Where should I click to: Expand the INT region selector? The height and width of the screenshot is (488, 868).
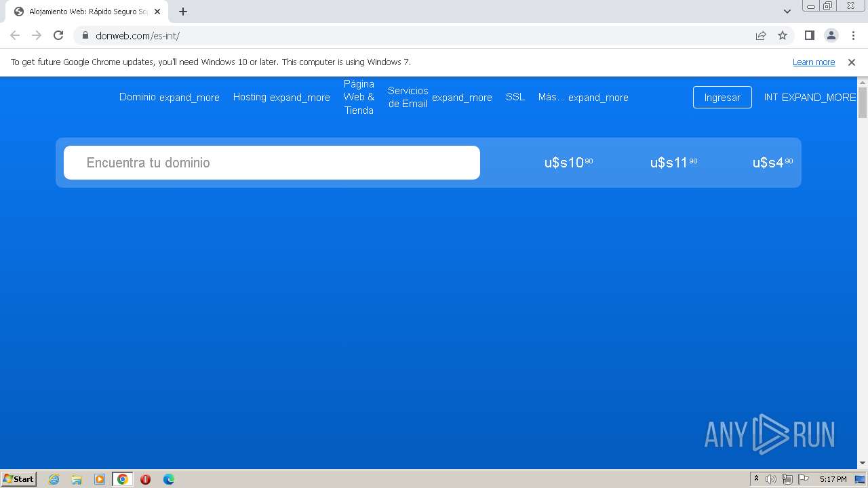pos(810,97)
